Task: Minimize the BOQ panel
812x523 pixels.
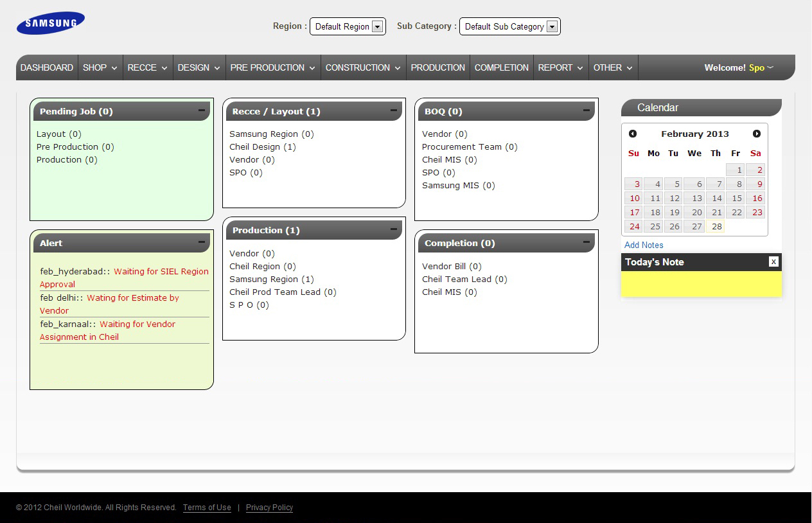Action: pyautogui.click(x=587, y=111)
